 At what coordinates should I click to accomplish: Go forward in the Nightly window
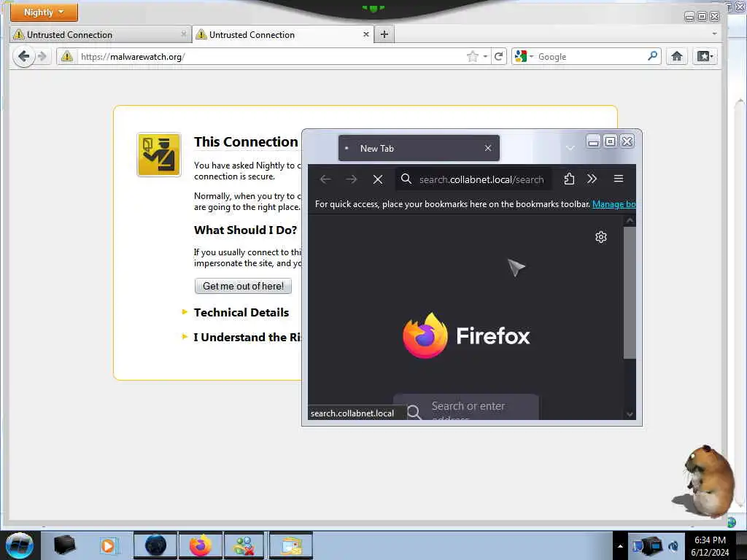pyautogui.click(x=42, y=57)
